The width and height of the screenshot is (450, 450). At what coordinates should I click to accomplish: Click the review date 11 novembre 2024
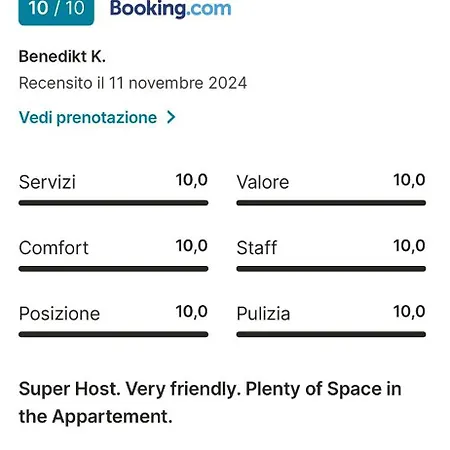coord(178,83)
